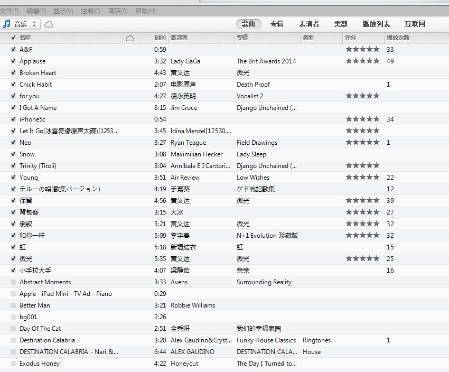This screenshot has width=449, height=372.
Task: Click album Low Wishes
Action: (253, 178)
